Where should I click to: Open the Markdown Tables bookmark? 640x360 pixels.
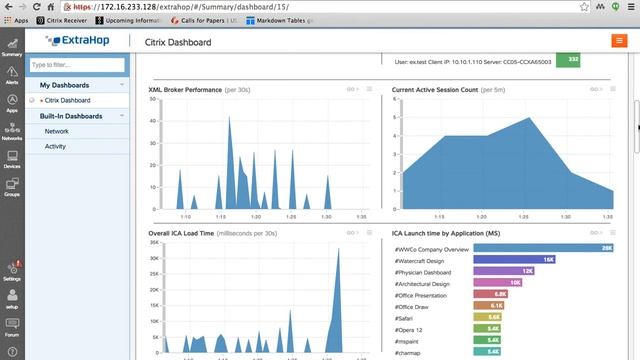coord(280,20)
